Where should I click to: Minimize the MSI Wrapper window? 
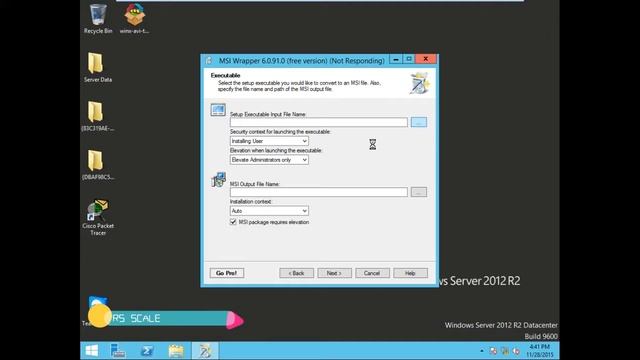tap(396, 59)
